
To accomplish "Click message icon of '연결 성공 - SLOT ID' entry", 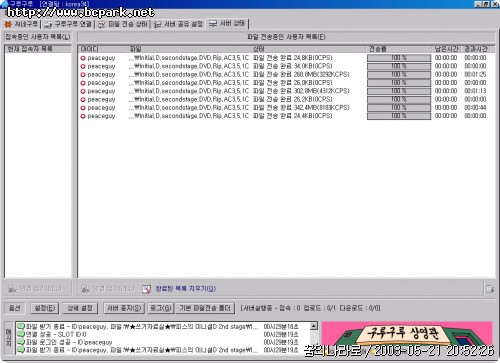I will tap(21, 334).
